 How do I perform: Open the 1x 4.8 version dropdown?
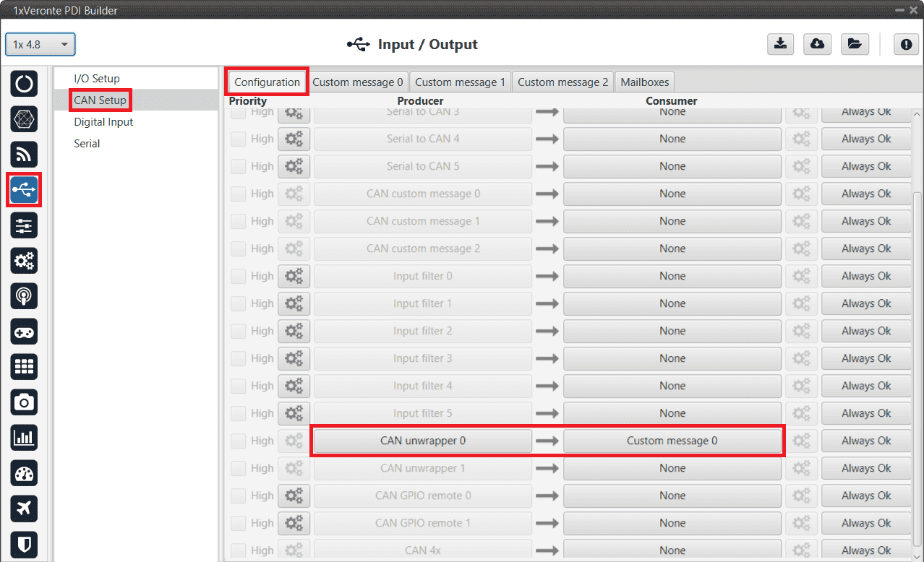pyautogui.click(x=40, y=45)
